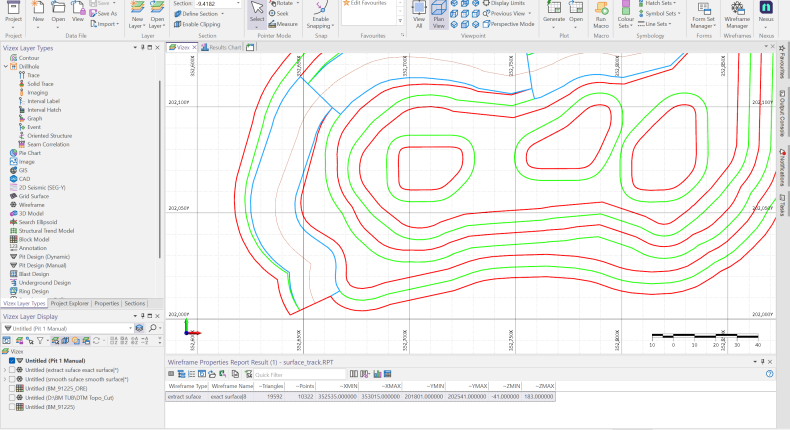Screen dimensions: 790x430
Task: Click the refresh icon in layer display toolbar
Action: 96,341
